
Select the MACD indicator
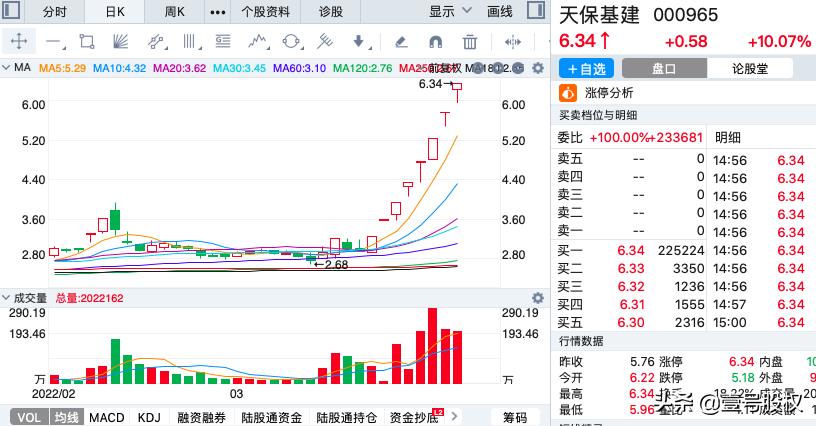(x=107, y=417)
